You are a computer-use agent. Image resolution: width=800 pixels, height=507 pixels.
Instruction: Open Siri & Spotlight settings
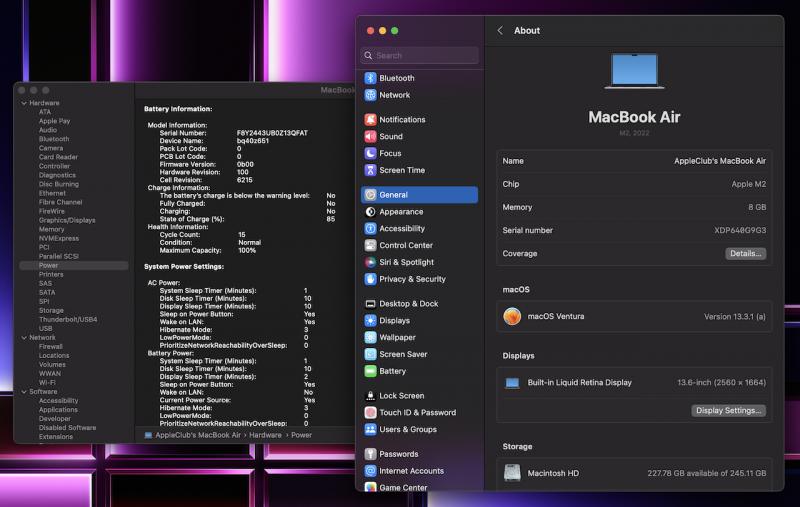click(406, 263)
